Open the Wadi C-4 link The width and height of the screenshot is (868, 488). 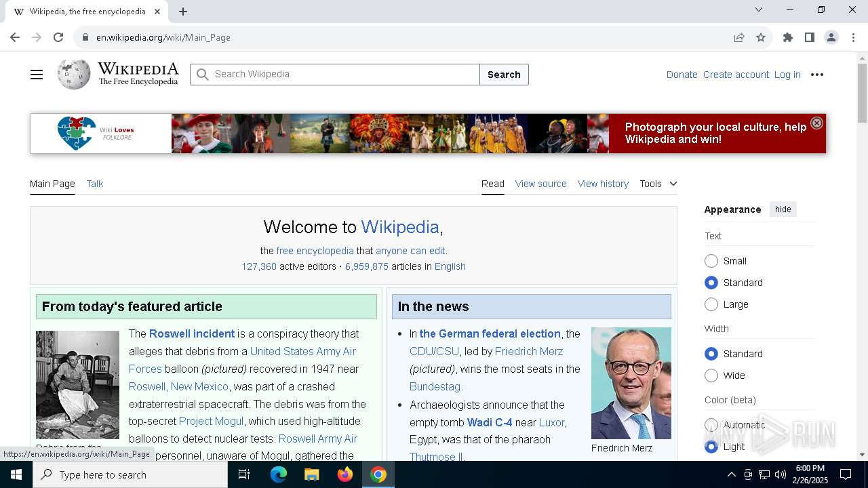click(x=490, y=422)
